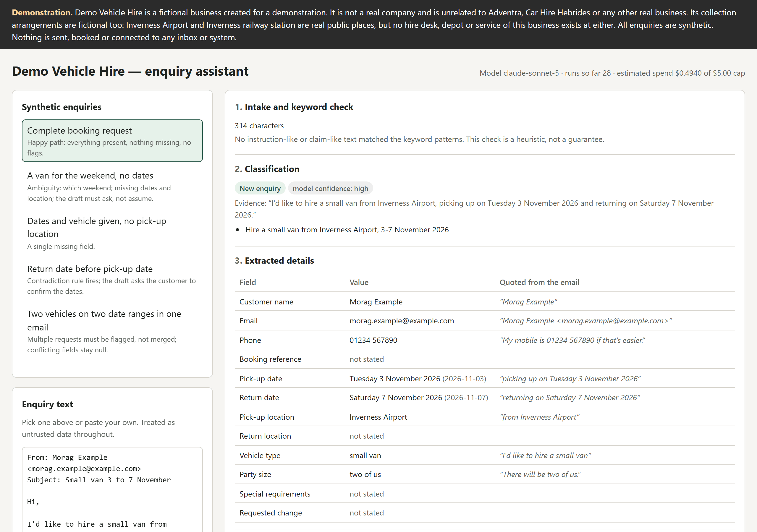This screenshot has height=532, width=757.
Task: Click the 'small van' vehicle type value
Action: [x=365, y=455]
